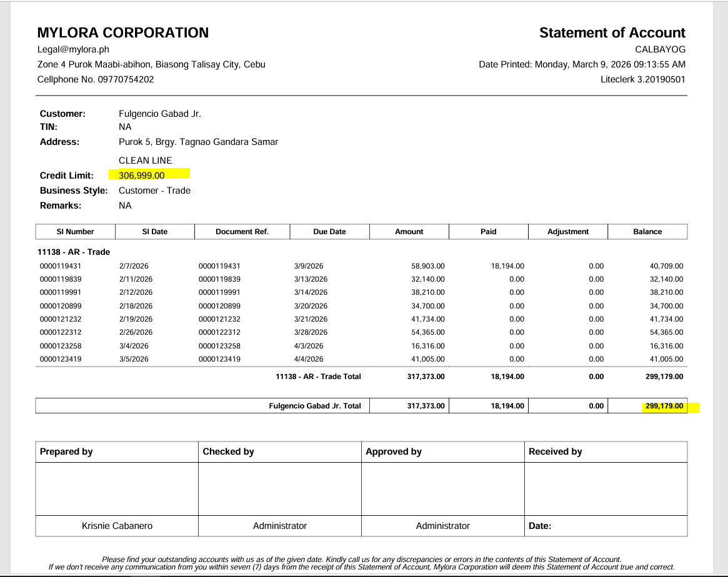Click the Statement of Account title

point(612,33)
